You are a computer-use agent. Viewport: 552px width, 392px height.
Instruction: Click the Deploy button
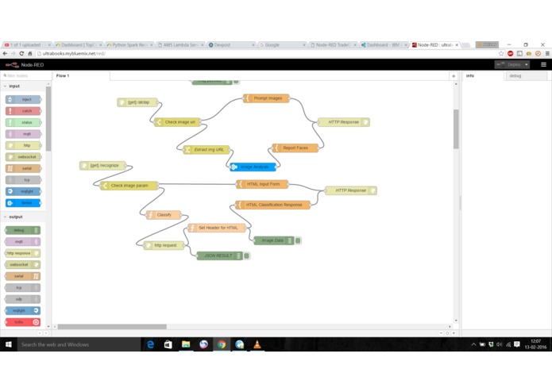pyautogui.click(x=510, y=65)
